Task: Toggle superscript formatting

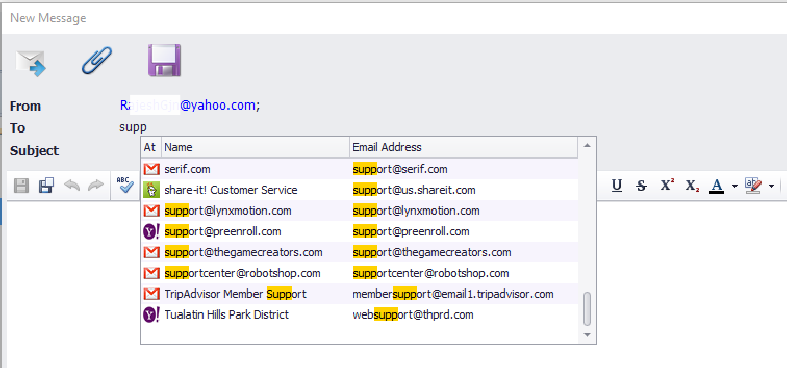Action: [x=667, y=185]
